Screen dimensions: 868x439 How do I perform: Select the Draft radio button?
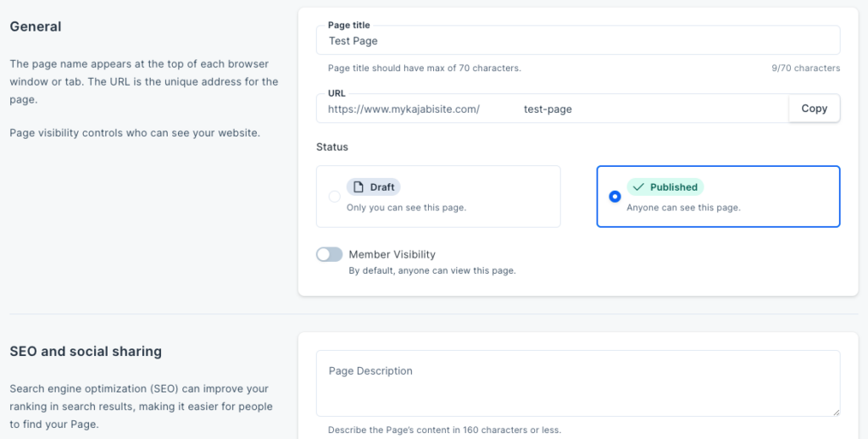334,197
